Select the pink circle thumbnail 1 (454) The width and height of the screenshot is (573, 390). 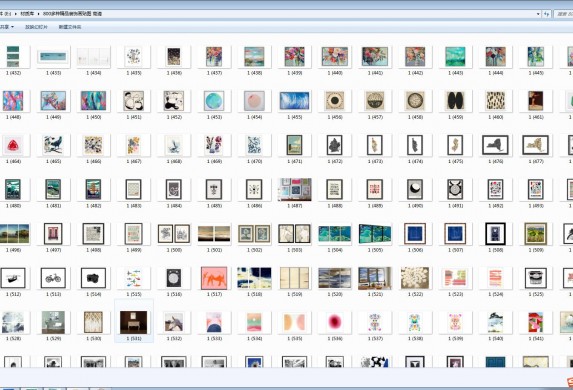point(254,101)
